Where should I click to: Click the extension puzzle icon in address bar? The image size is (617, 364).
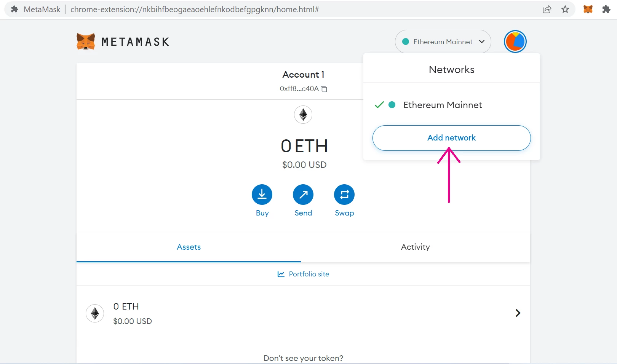click(14, 9)
